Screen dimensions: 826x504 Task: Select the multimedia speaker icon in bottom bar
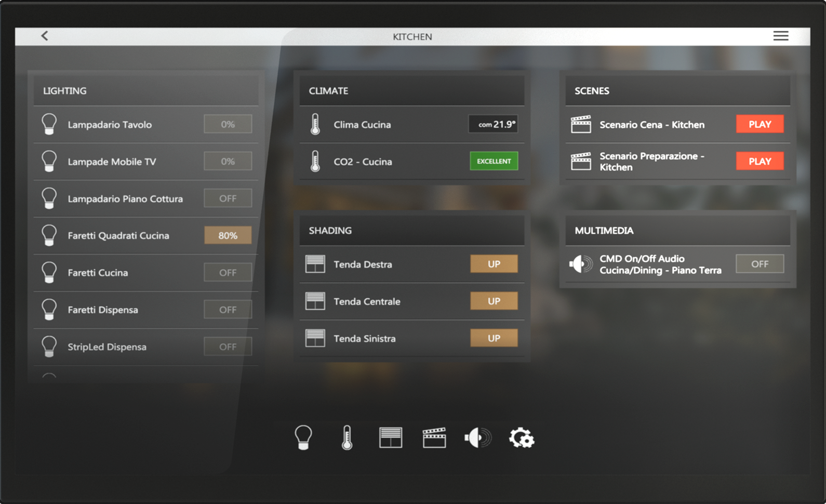pyautogui.click(x=477, y=437)
